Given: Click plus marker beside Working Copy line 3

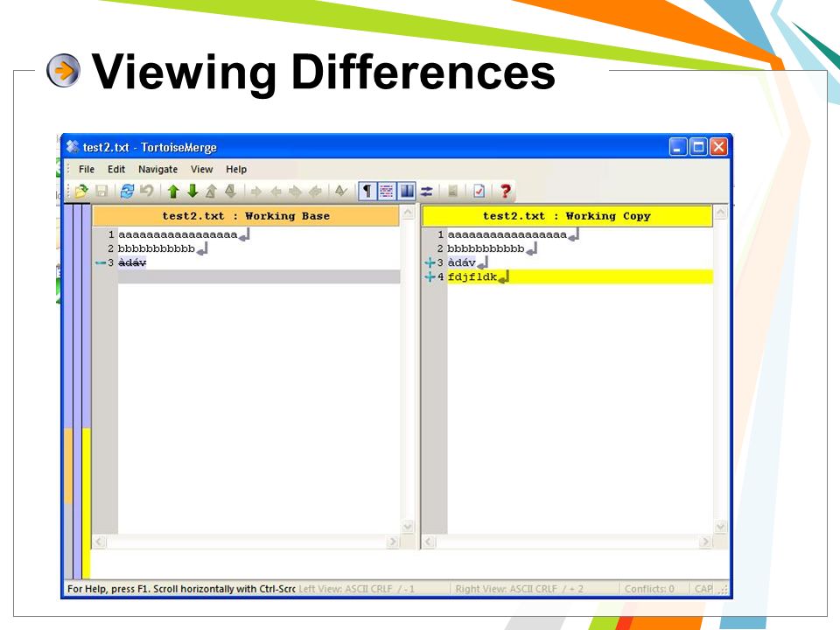Looking at the screenshot, I should click(429, 262).
